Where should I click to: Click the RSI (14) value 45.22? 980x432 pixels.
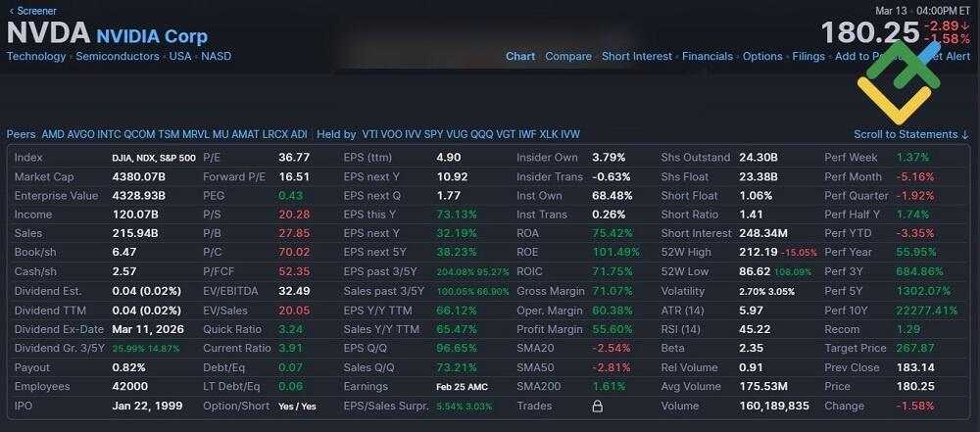[755, 329]
